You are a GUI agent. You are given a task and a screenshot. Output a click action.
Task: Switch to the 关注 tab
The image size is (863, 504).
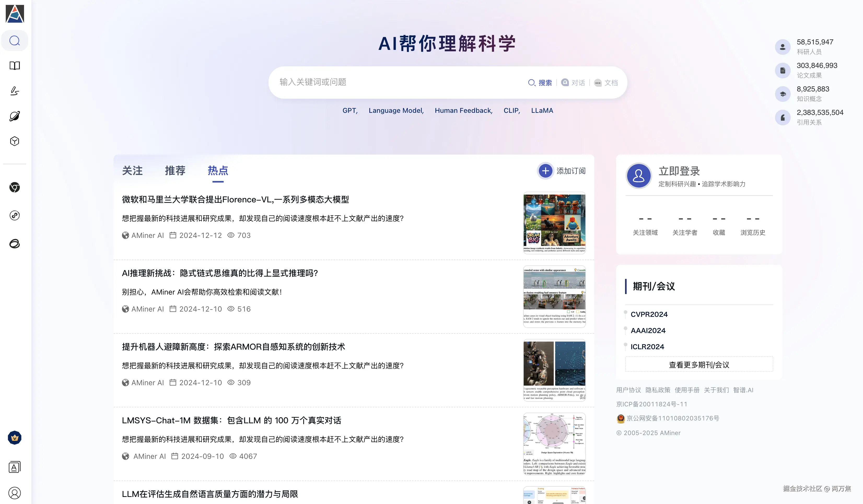pos(132,171)
